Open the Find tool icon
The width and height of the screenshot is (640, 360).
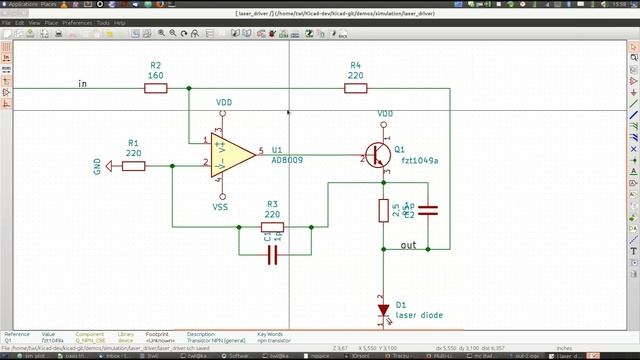(x=135, y=34)
